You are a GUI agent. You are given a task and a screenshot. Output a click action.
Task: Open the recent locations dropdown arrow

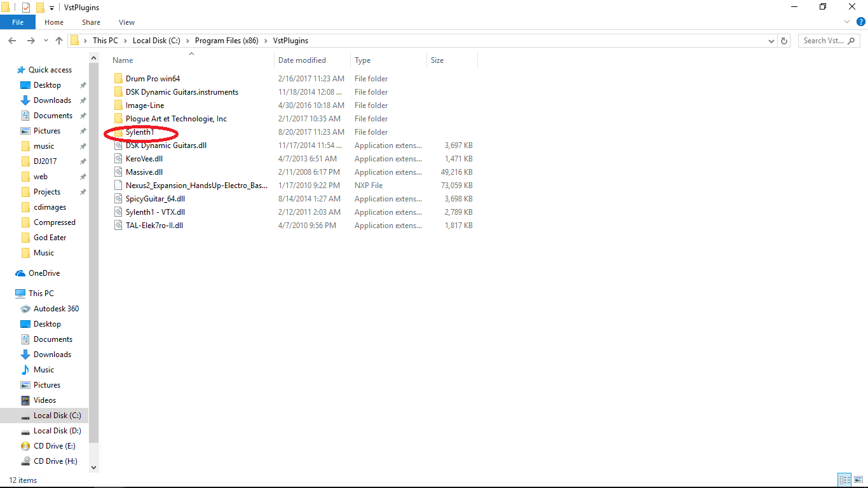click(x=46, y=41)
